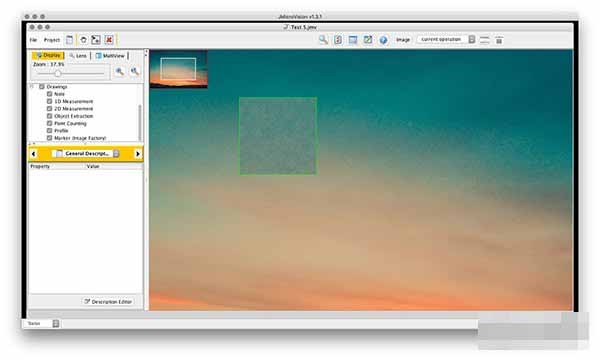This screenshot has width=600, height=360.
Task: Open the Project menu
Action: 52,40
